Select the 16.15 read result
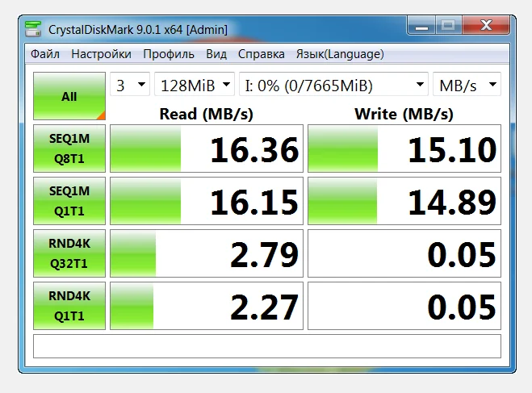The image size is (532, 393). pos(207,201)
